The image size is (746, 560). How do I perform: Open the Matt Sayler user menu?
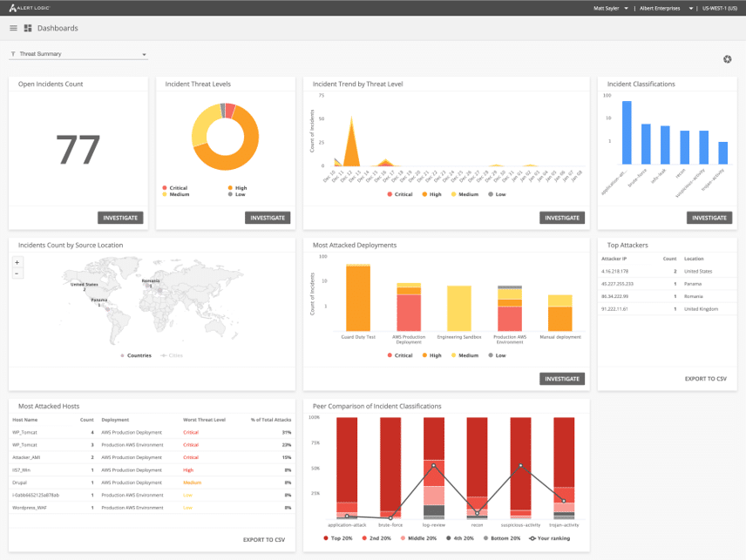[x=611, y=8]
